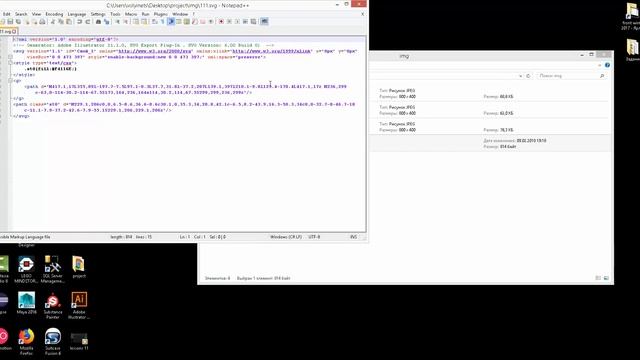
Task: Click Redo icon in Notepad++ toolbar
Action: (x=87, y=21)
